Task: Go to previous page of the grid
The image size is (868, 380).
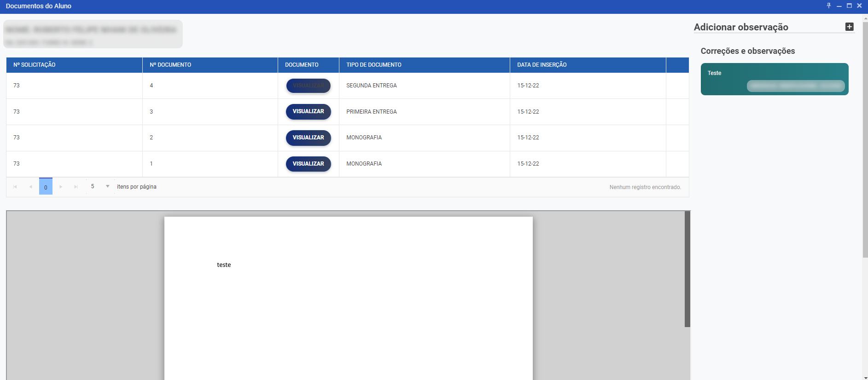Action: 30,187
